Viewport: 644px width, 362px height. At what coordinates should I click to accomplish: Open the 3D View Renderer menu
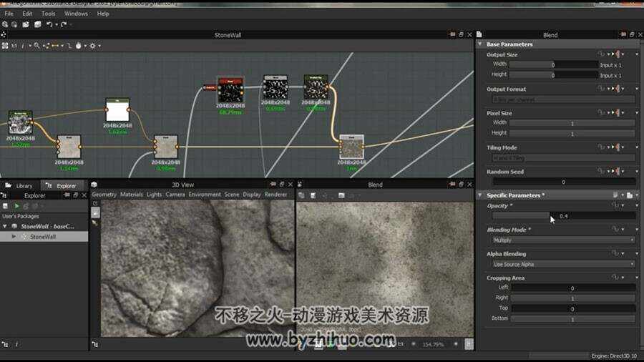pos(275,195)
